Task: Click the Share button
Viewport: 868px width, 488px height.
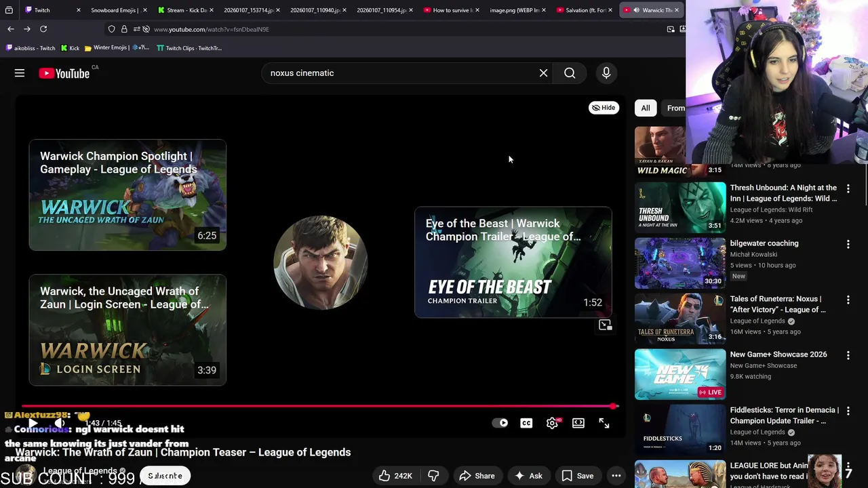Action: coord(477,476)
